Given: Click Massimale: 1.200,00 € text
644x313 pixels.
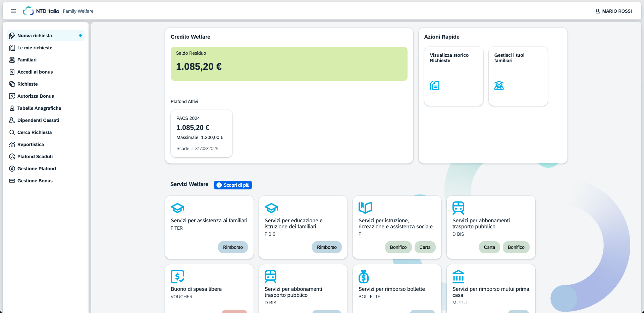Looking at the screenshot, I should (x=200, y=137).
